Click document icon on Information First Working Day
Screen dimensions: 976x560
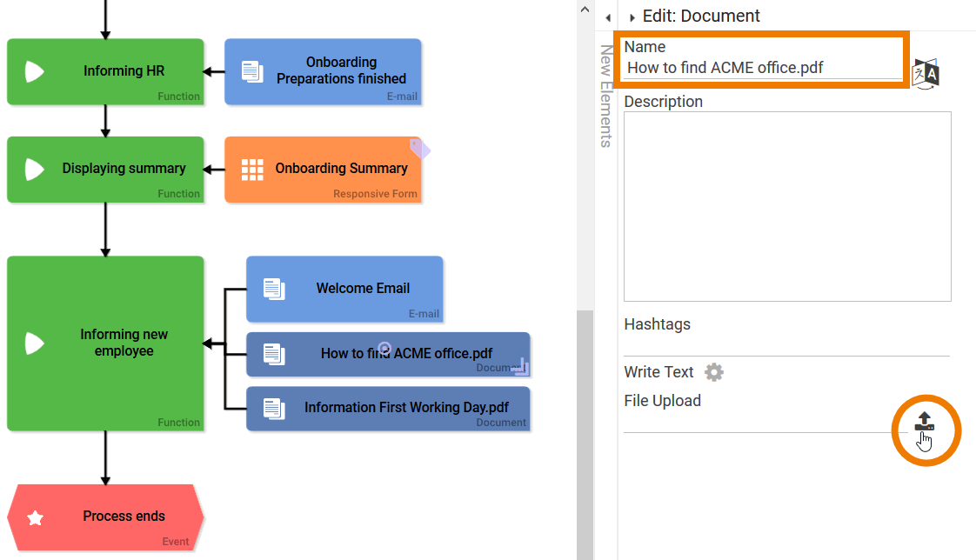pyautogui.click(x=273, y=408)
